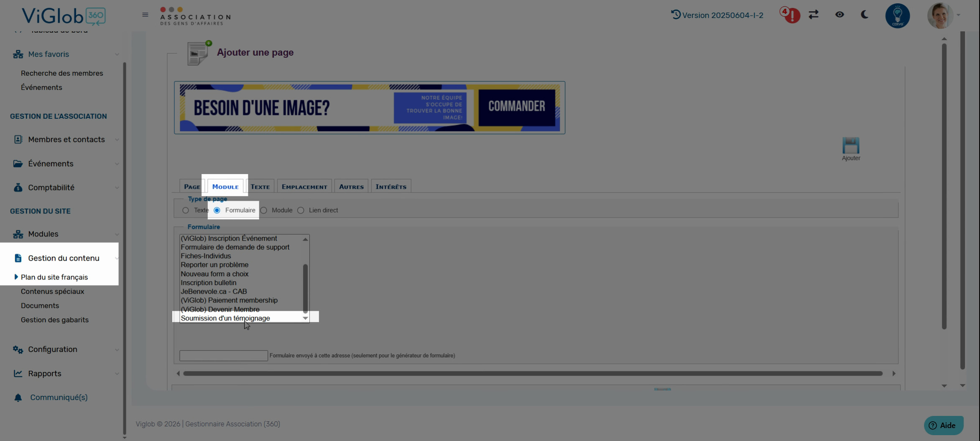Collapse the Gestion du contenu chevron
The image size is (980, 441).
click(x=117, y=259)
